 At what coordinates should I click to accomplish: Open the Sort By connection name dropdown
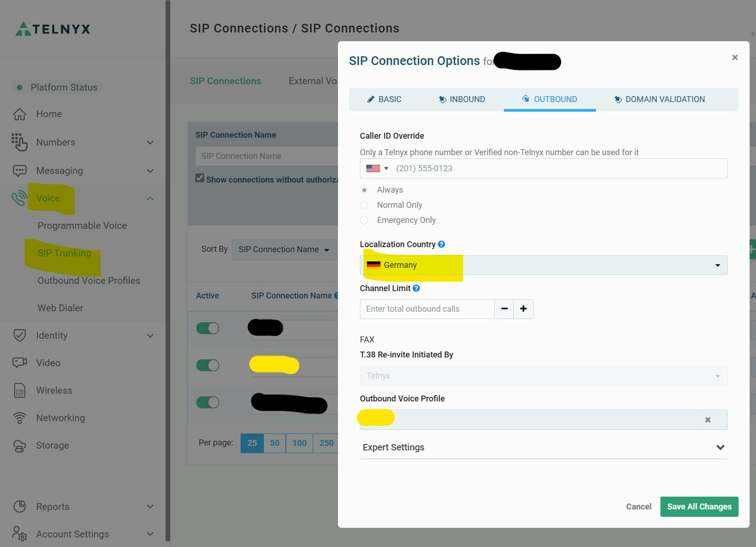pyautogui.click(x=284, y=249)
